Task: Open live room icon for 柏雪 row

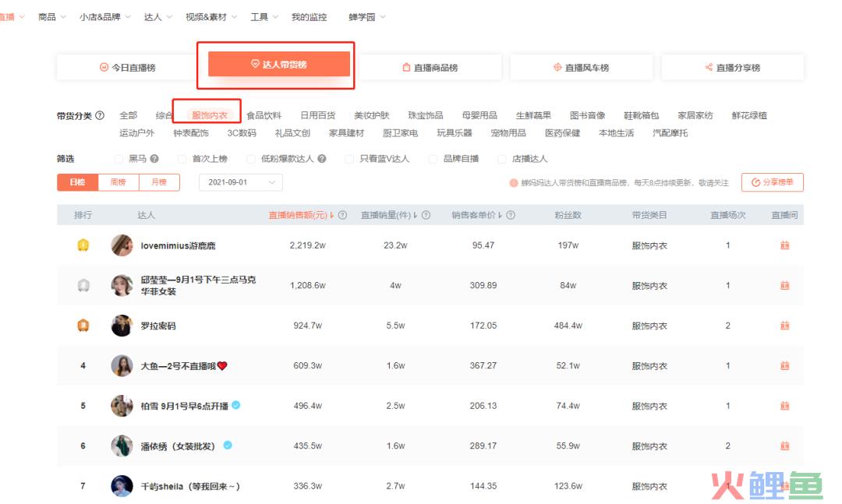Action: (x=784, y=406)
